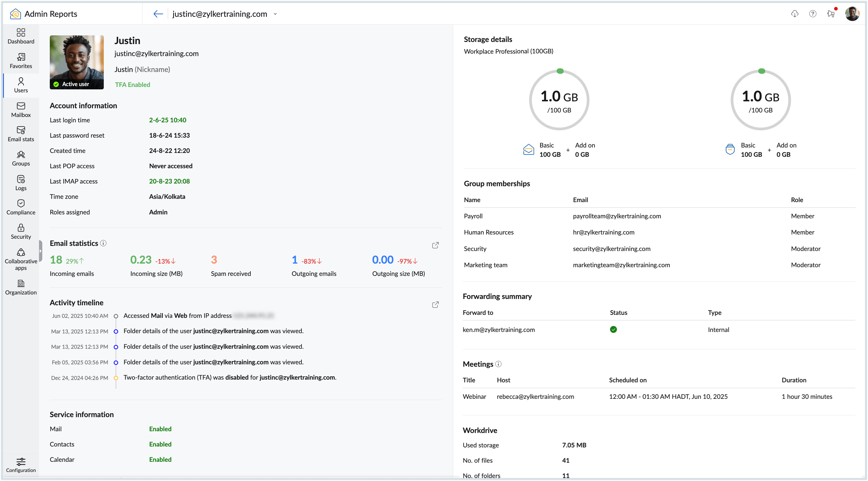Open the Security reports section
868x481 pixels.
pos(21,232)
